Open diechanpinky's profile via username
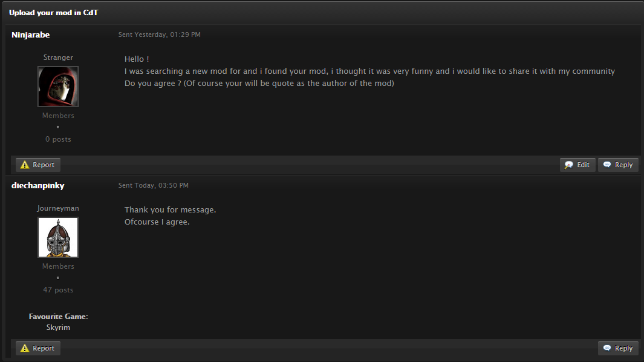The height and width of the screenshot is (362, 644). point(37,185)
